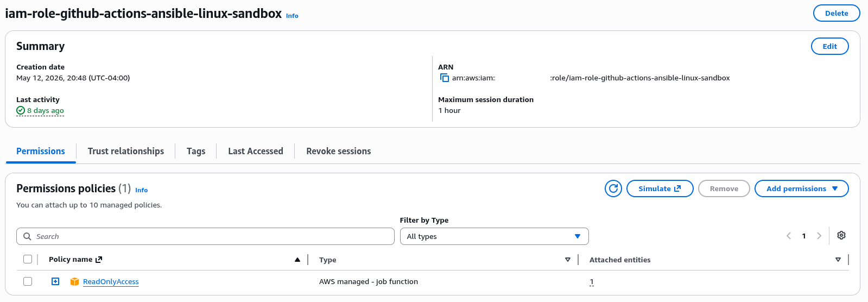Screen dimensions: 868x302
Task: Go to the previous page with the left chevron
Action: tap(789, 236)
